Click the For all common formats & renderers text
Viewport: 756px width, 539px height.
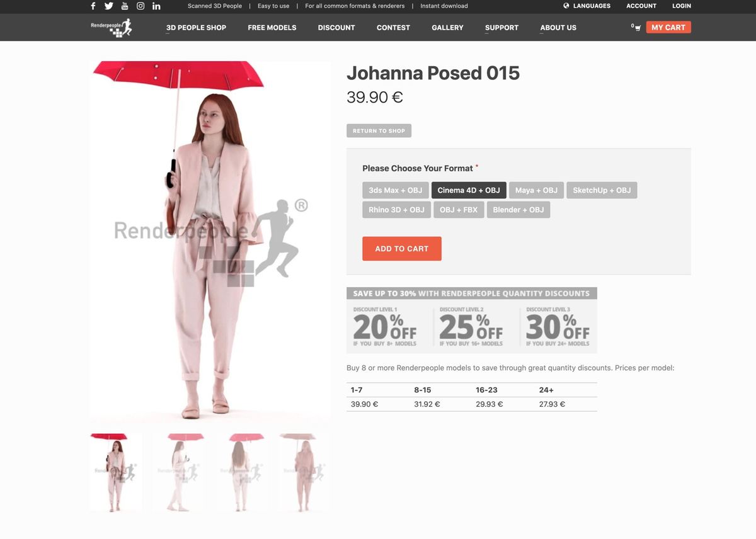click(x=355, y=6)
